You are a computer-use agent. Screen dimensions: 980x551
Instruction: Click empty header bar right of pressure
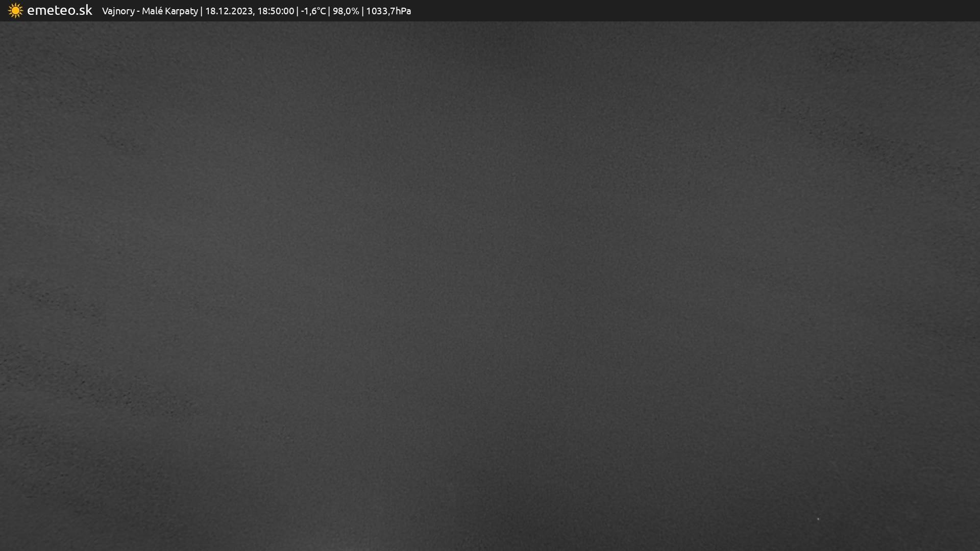click(x=664, y=11)
